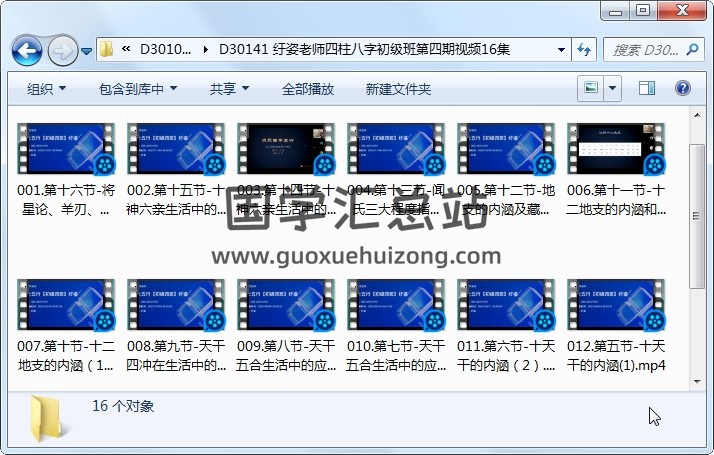Click the file name 010.第七节-天干五合生活中的应
Screen dimensions: 714x455
pos(396,356)
